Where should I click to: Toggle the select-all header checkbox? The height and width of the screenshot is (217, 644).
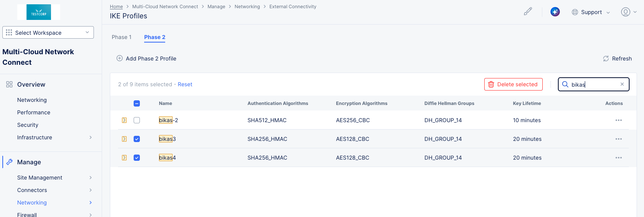click(137, 103)
